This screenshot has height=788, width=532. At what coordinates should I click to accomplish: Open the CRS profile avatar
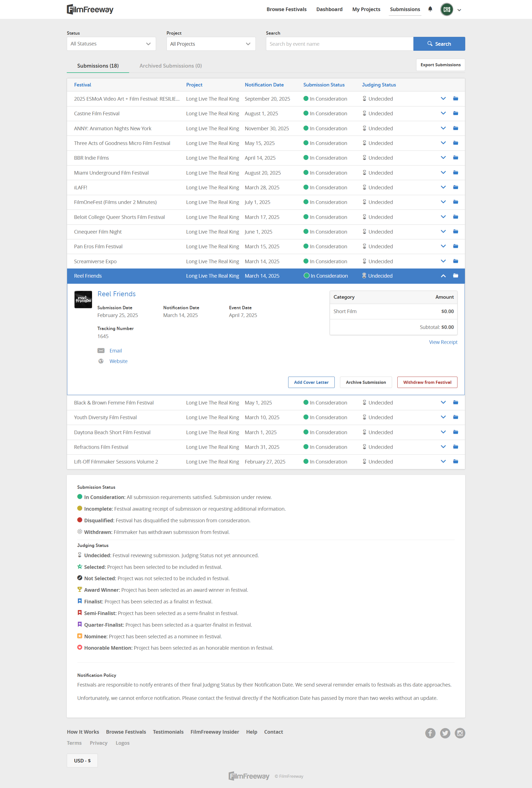point(447,9)
